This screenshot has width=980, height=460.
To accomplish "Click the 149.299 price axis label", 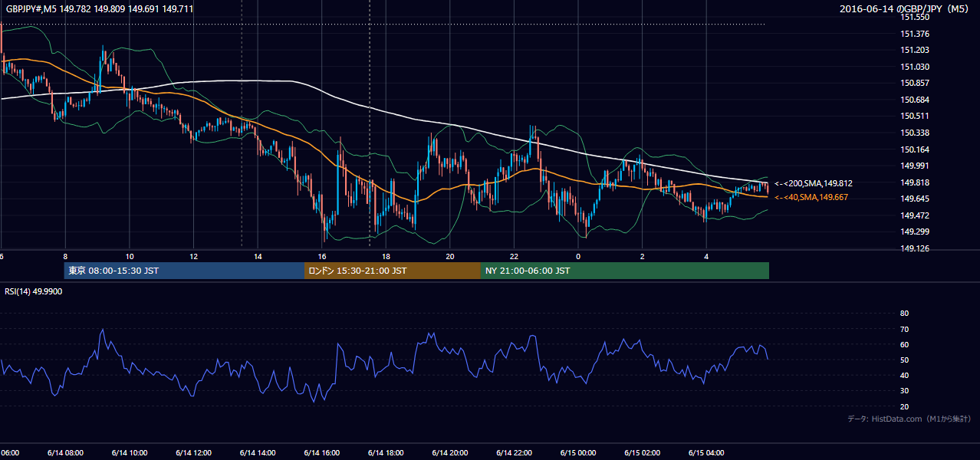I will [x=915, y=232].
